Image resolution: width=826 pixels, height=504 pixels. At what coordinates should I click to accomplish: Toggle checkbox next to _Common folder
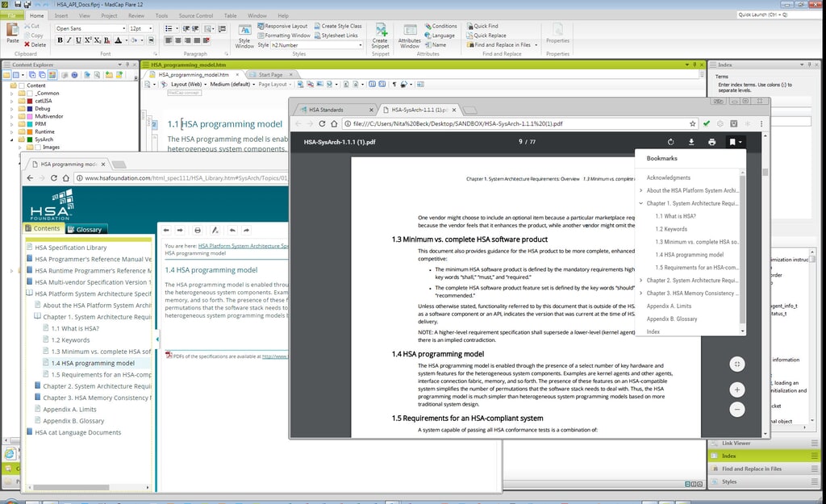[x=30, y=94]
